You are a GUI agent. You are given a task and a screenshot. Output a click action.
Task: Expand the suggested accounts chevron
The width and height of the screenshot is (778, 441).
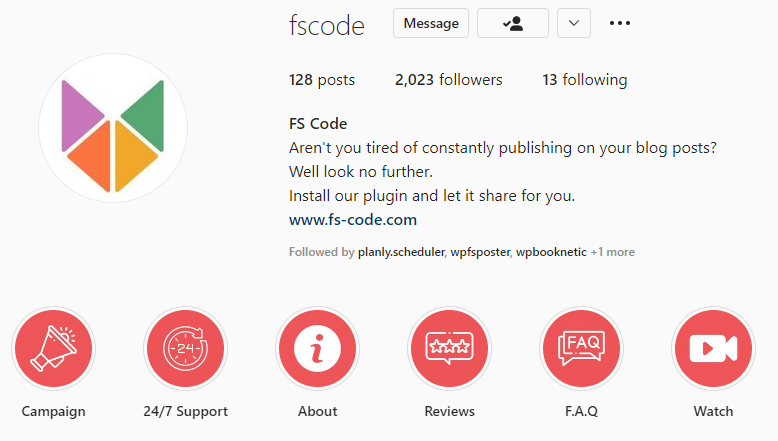point(574,23)
